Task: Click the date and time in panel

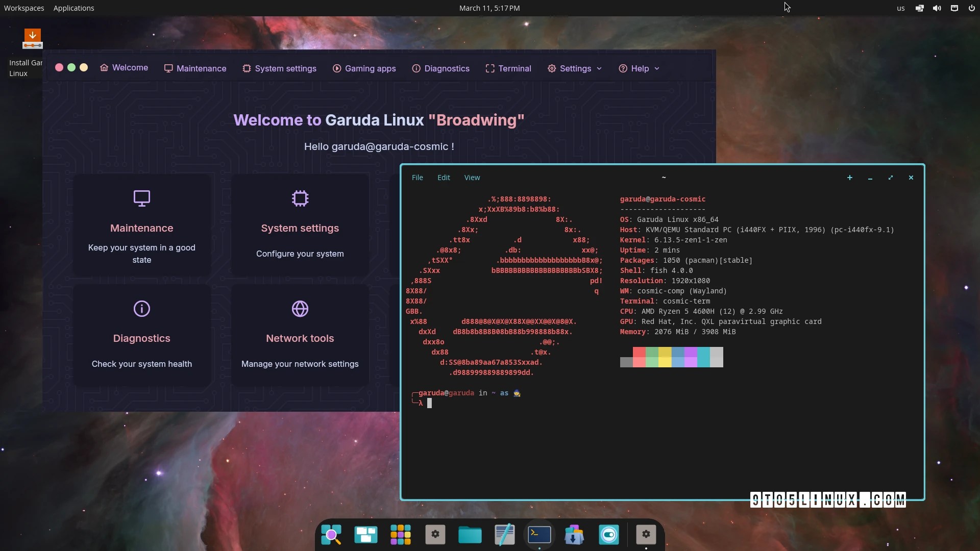Action: click(489, 8)
